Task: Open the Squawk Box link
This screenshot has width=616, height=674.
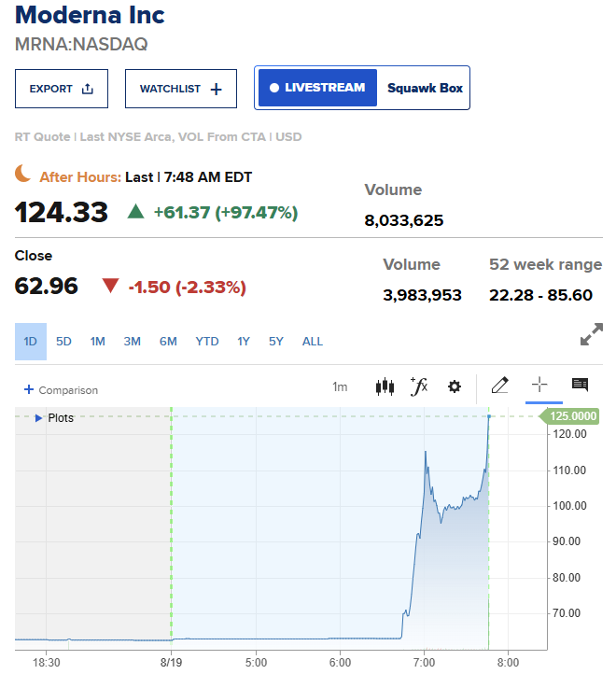Action: (x=425, y=88)
